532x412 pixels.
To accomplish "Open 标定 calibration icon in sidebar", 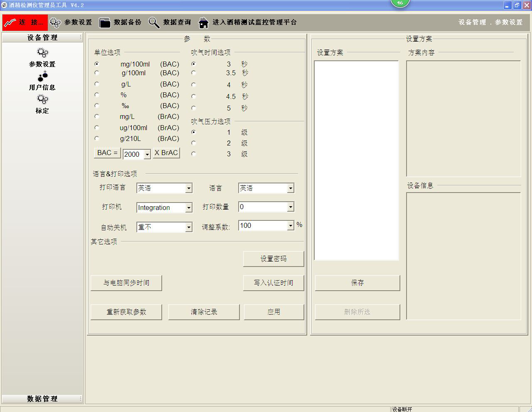I will click(42, 99).
